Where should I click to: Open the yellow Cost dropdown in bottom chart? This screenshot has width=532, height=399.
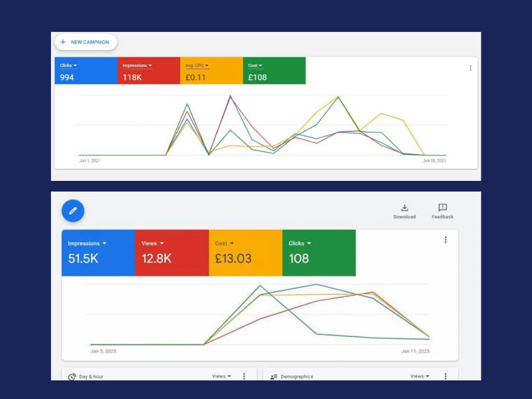click(x=225, y=243)
